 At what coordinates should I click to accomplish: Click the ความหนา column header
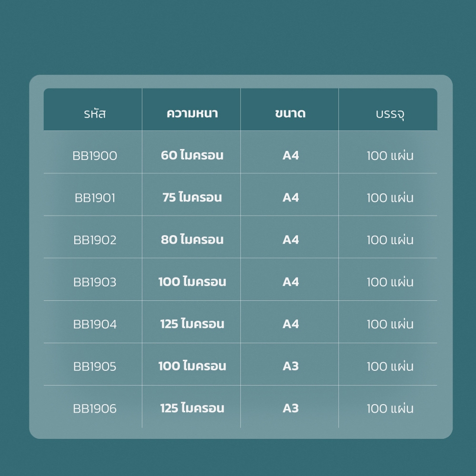[192, 113]
